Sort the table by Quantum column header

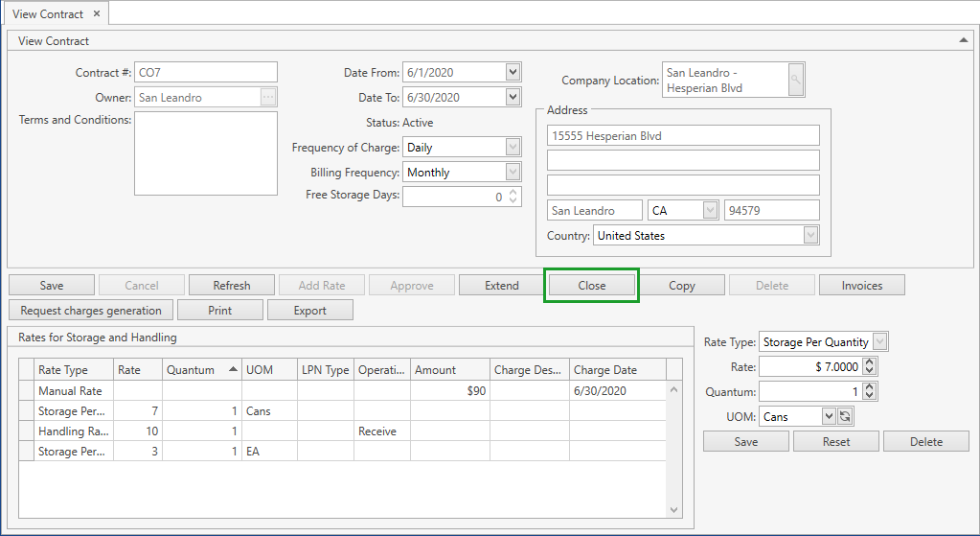pos(201,370)
